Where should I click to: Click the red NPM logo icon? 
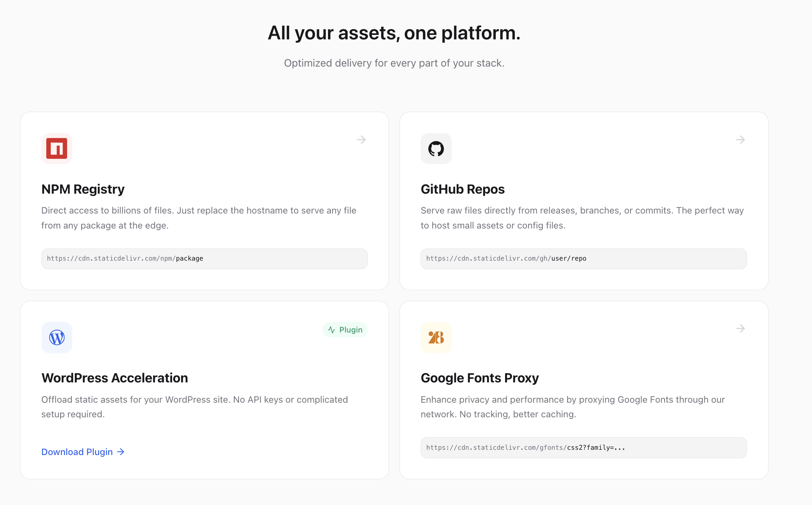click(x=56, y=149)
